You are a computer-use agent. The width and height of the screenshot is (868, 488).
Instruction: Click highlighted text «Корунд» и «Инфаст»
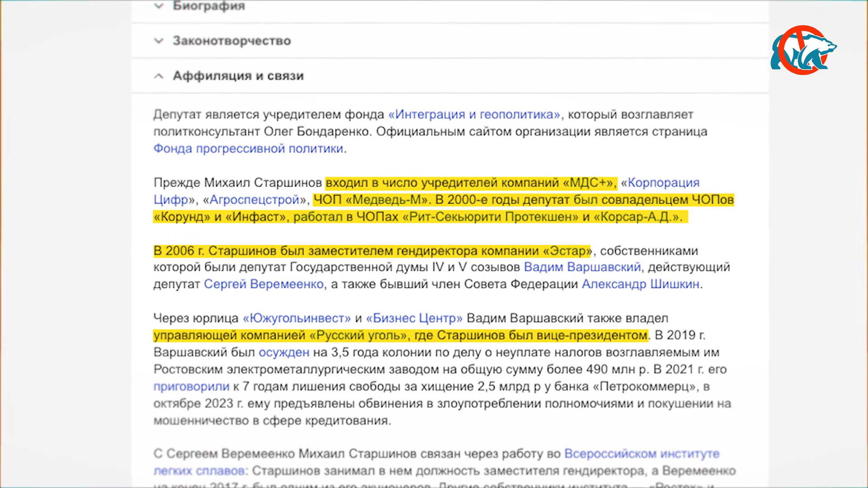(x=219, y=217)
